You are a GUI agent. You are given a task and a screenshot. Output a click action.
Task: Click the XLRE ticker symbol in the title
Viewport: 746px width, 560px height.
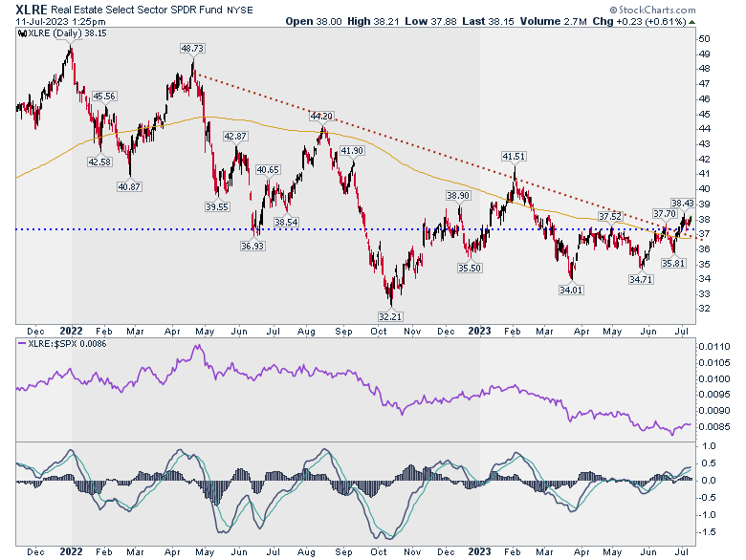tap(32, 10)
